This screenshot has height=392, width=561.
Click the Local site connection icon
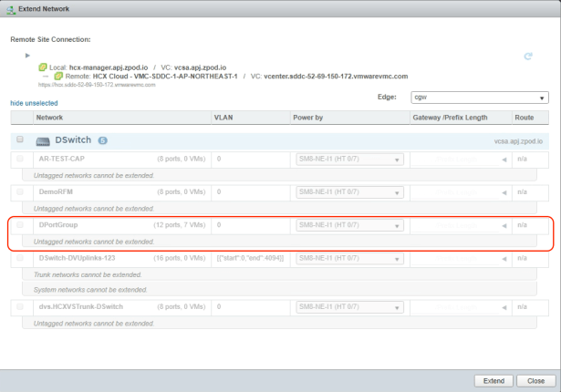click(x=43, y=68)
